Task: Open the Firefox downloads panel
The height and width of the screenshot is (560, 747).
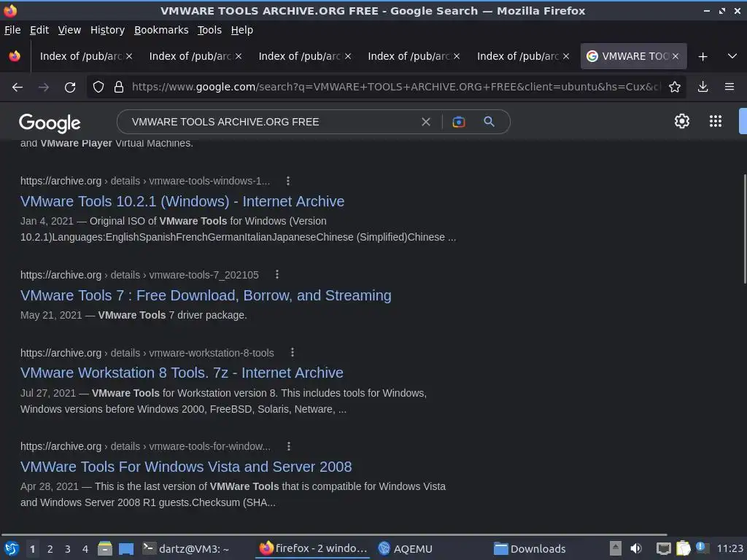Action: tap(703, 87)
